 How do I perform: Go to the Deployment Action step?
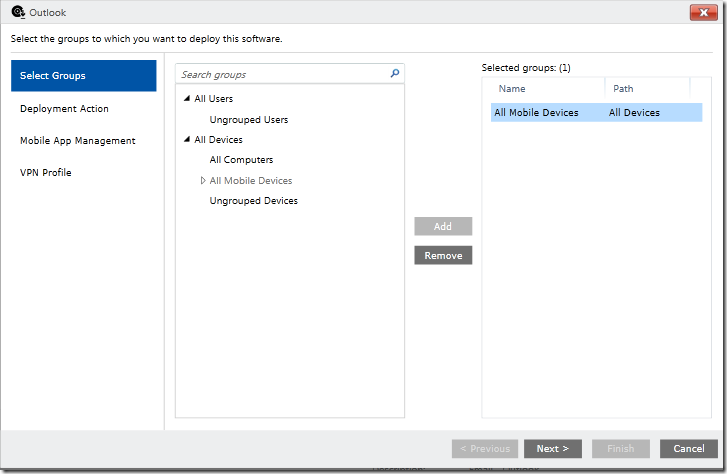click(64, 109)
